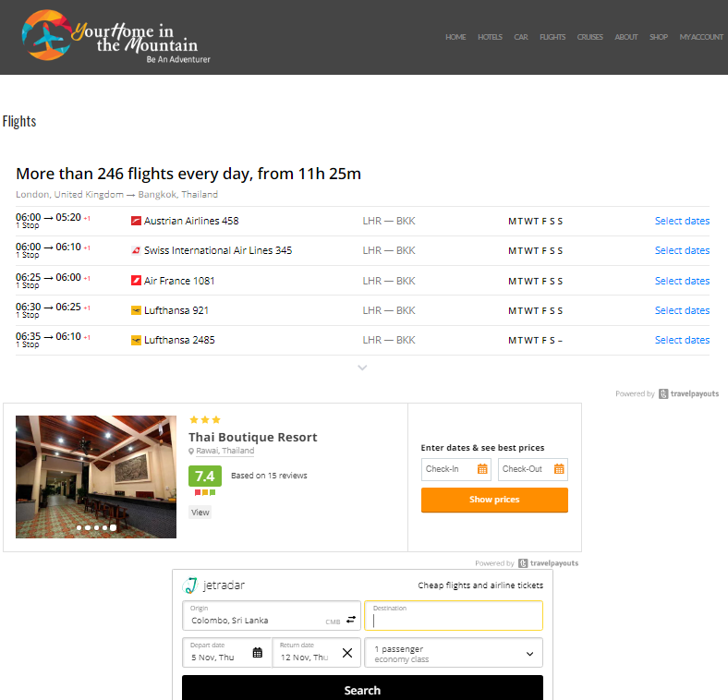Click the three-star hotel rating
The height and width of the screenshot is (700, 728).
tap(205, 419)
